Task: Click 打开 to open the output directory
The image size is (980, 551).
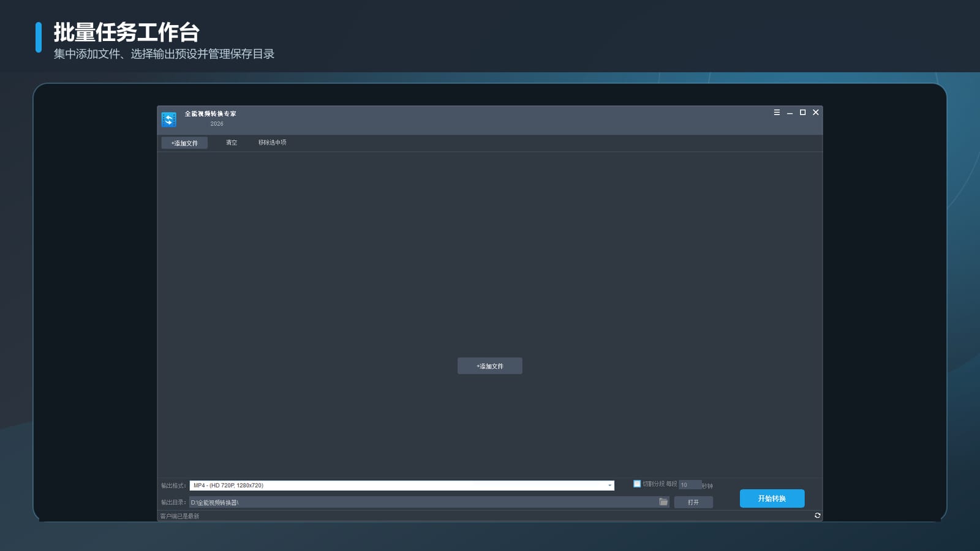Action: tap(693, 502)
